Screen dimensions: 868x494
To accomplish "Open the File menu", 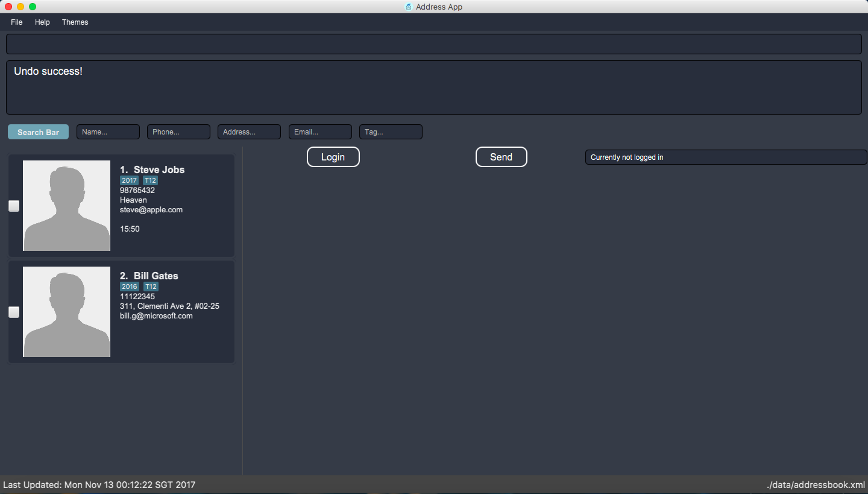I will point(16,22).
